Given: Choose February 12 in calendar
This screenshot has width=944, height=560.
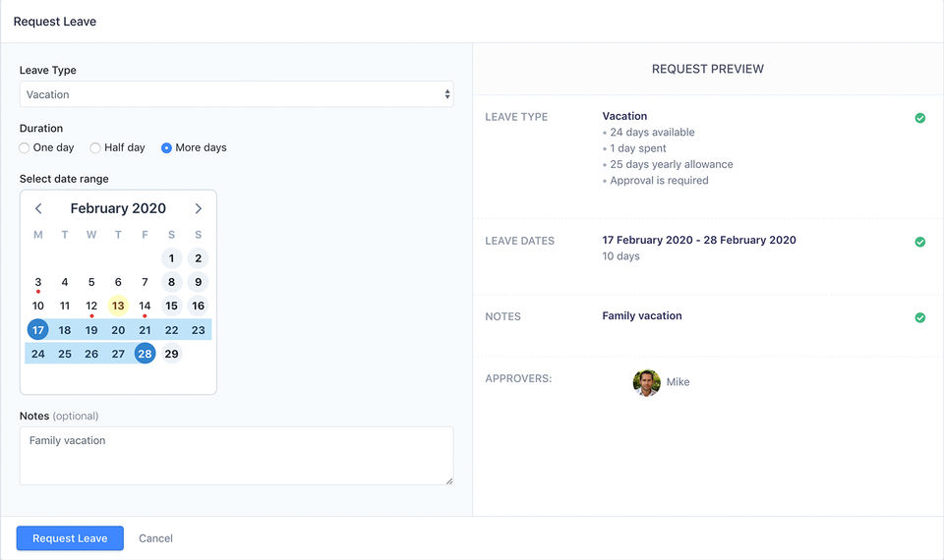Looking at the screenshot, I should 91,306.
